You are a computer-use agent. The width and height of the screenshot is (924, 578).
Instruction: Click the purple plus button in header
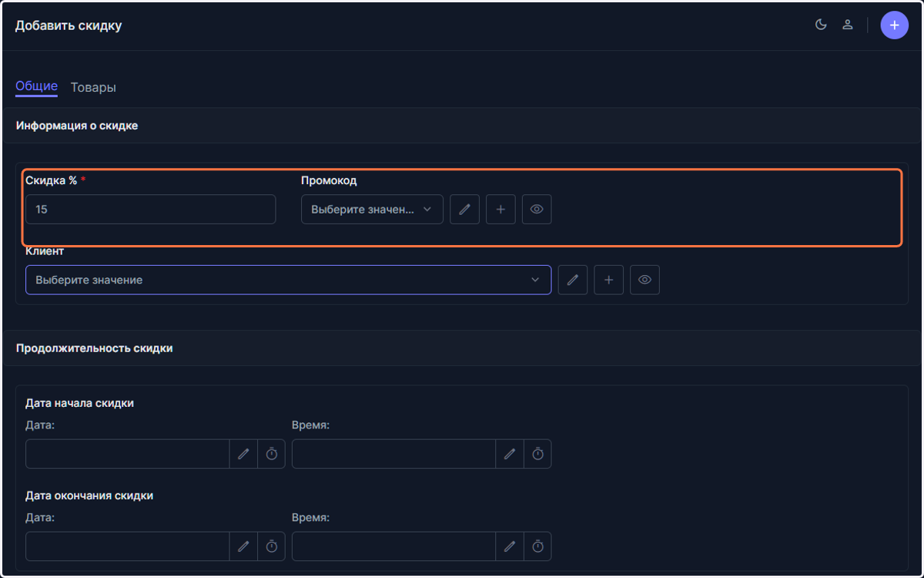pos(894,25)
